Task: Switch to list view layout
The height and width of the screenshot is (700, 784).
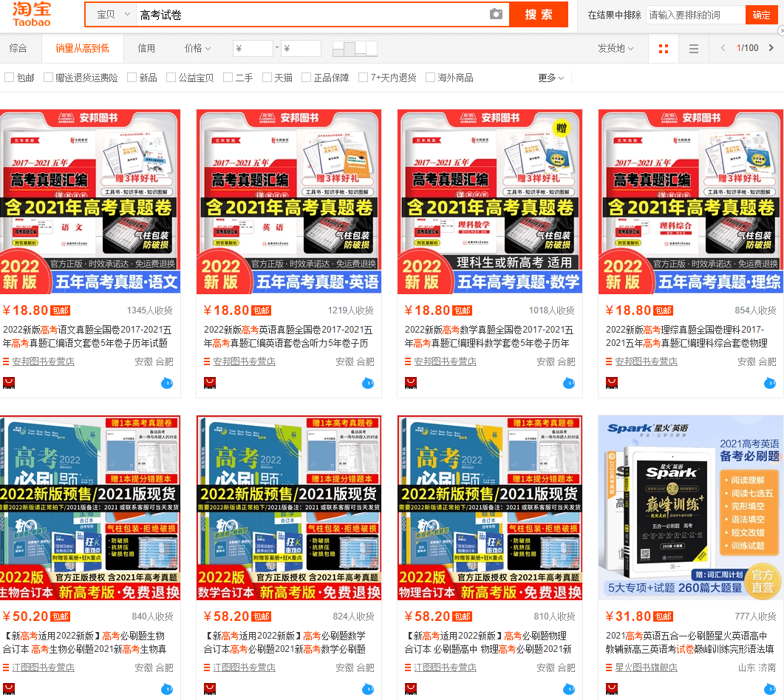Action: [x=692, y=48]
